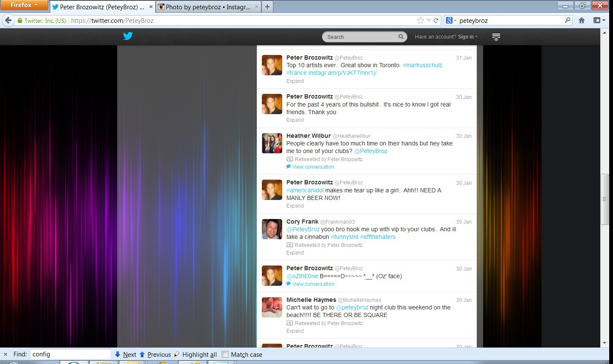Click View conversation under Heather Wilbur's tweet
The image size is (613, 364).
point(313,167)
